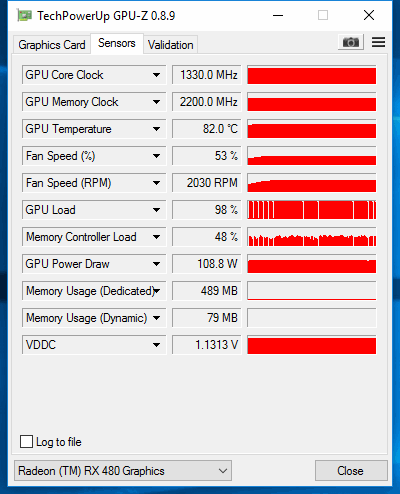The image size is (400, 494).
Task: Click the Memory Controller Load graph
Action: (x=312, y=237)
